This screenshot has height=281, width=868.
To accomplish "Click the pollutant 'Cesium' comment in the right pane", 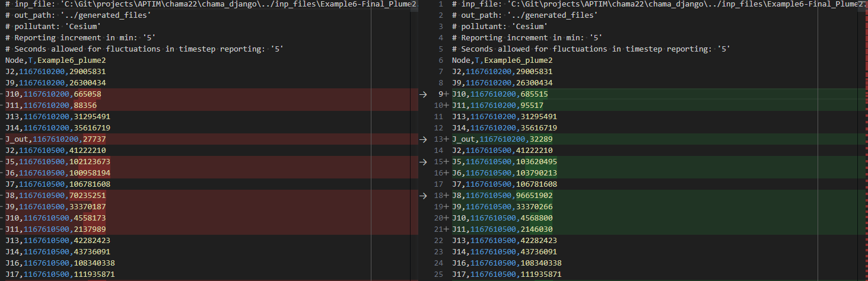I will tap(500, 27).
